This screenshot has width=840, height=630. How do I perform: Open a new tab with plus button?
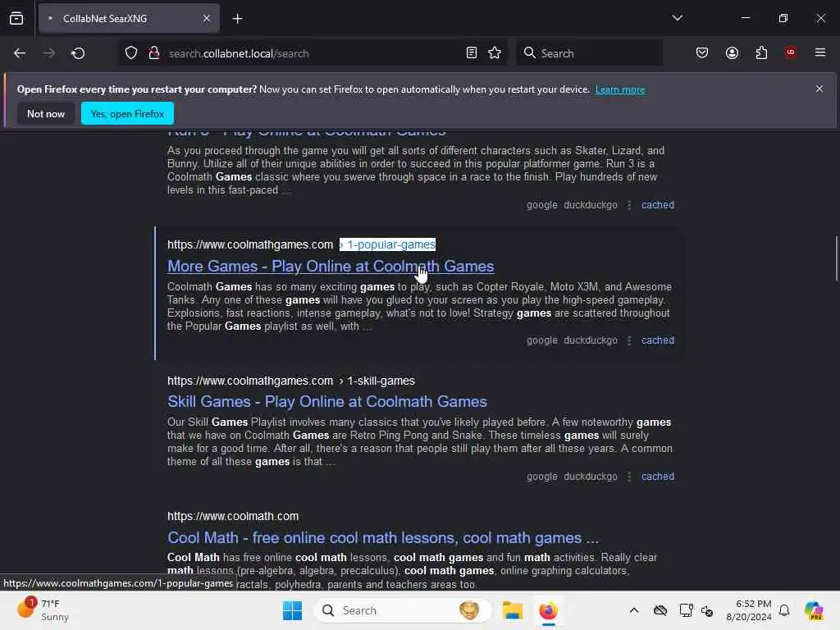tap(237, 19)
